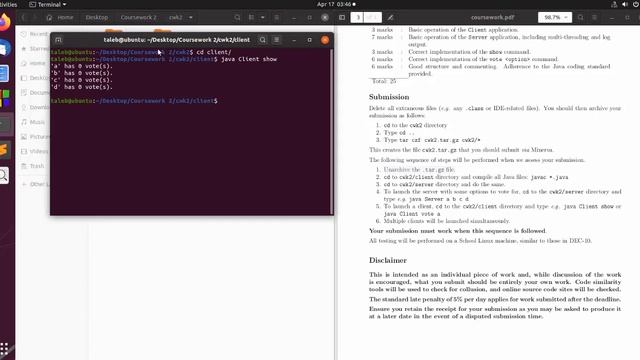Open Other Locations in the Files sidebar
Screen dimensions: 640x360
tap(35, 184)
